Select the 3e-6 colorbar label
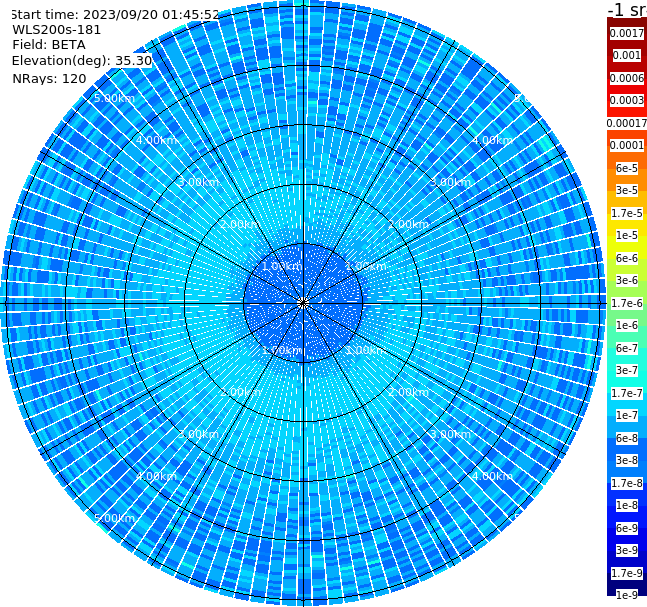 pos(627,280)
